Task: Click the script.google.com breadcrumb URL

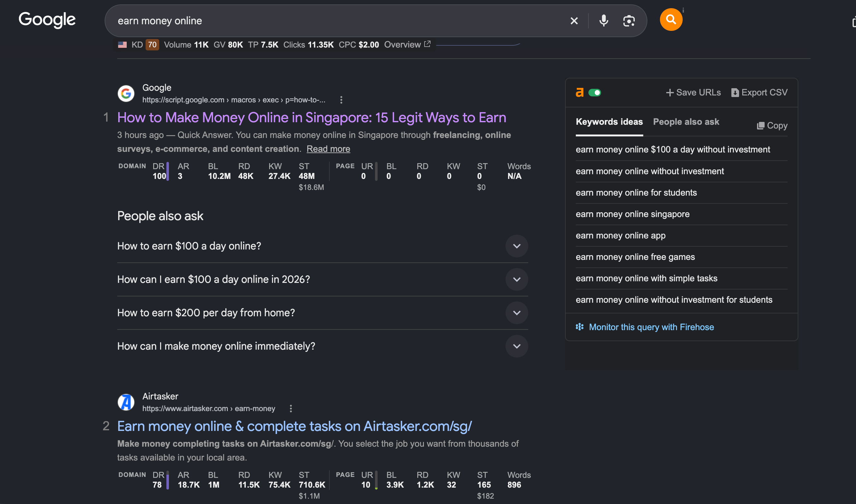Action: (234, 100)
